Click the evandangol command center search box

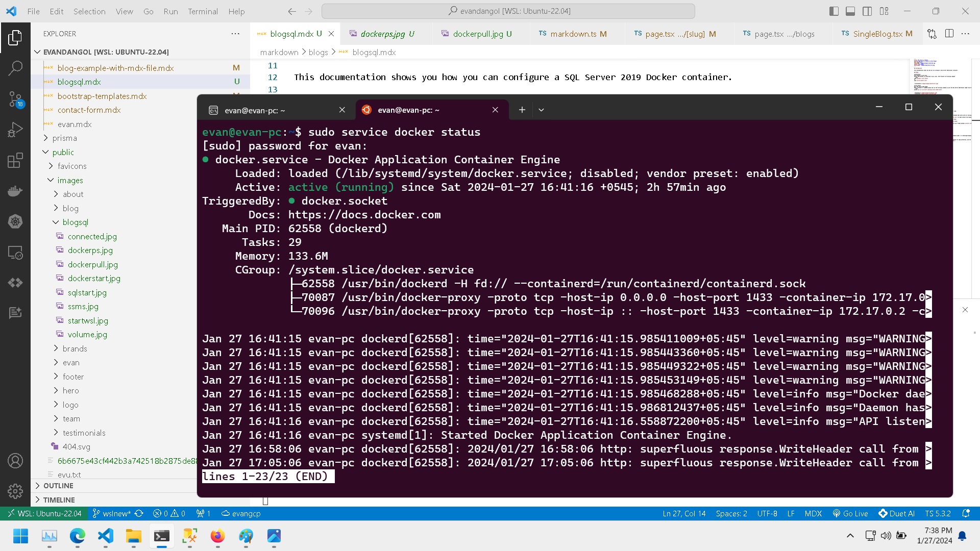[508, 11]
